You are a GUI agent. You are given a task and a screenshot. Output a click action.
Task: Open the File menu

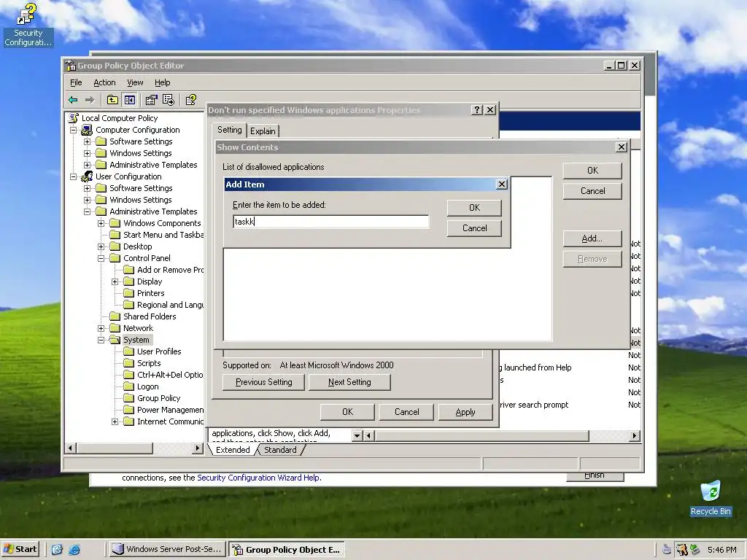tap(76, 82)
